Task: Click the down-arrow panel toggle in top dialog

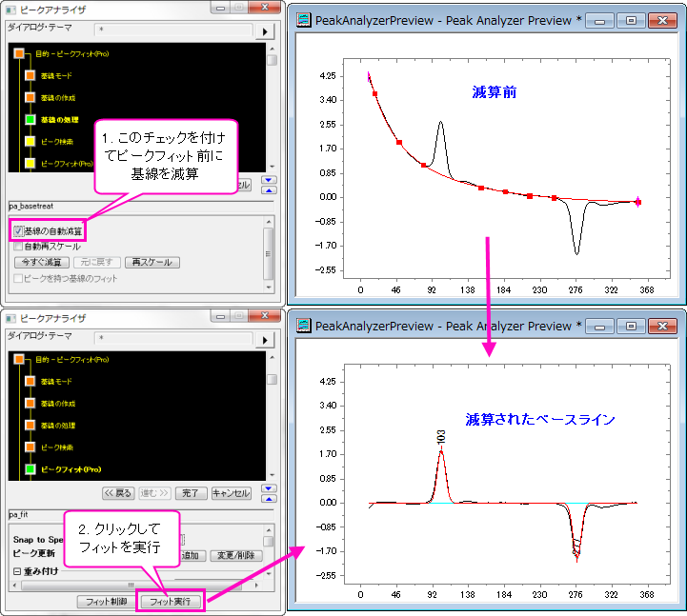Action: 269,180
